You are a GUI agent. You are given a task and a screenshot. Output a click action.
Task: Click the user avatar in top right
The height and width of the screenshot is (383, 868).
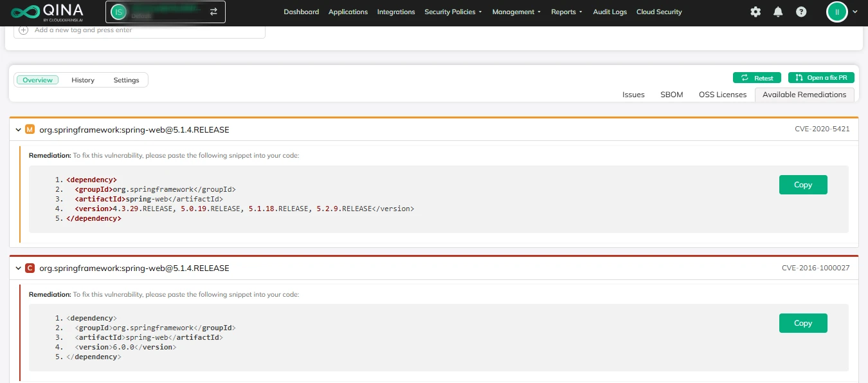tap(836, 12)
